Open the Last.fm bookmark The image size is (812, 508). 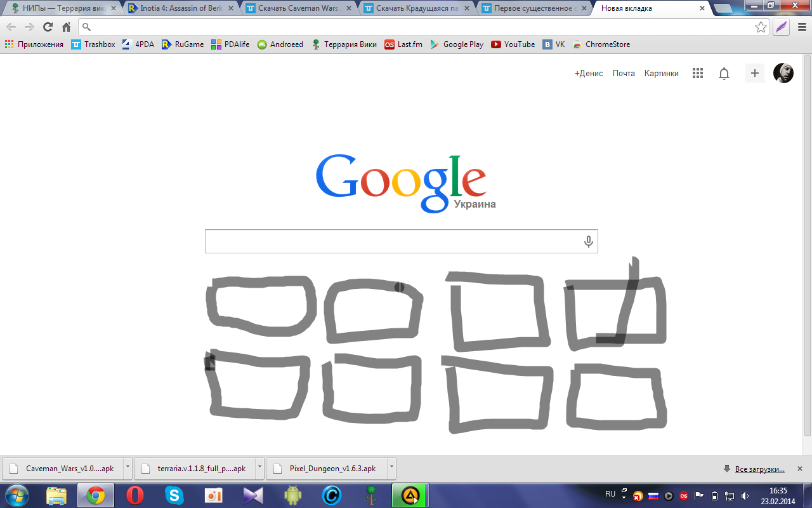point(403,44)
